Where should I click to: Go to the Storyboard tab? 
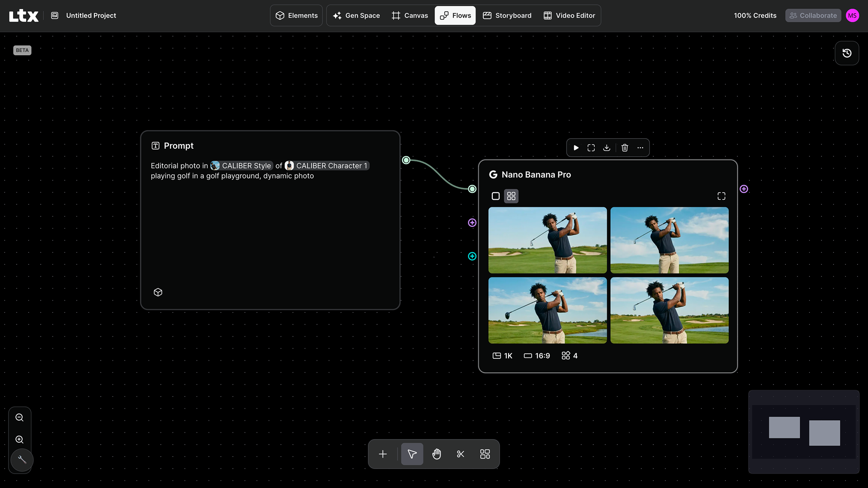[x=507, y=15]
